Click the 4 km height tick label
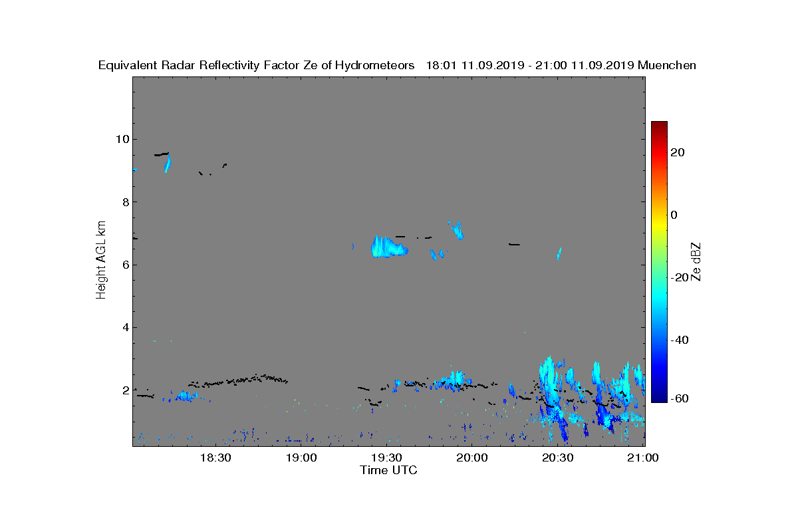 coord(125,327)
